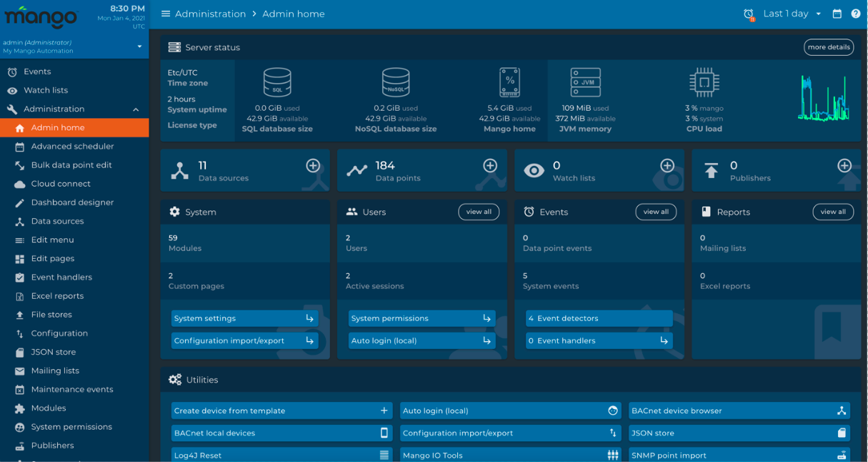Screen dimensions: 868x462
Task: Open Configuration import/export in the System card
Action: tap(245, 340)
